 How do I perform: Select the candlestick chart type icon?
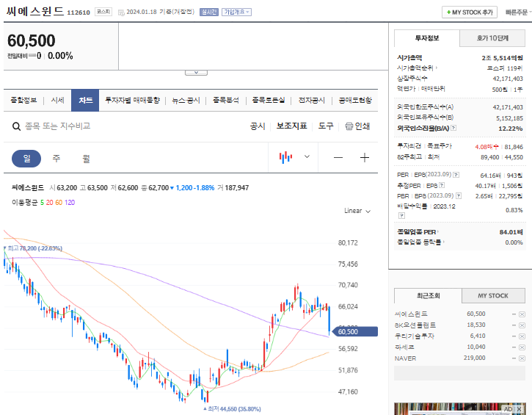point(285,157)
